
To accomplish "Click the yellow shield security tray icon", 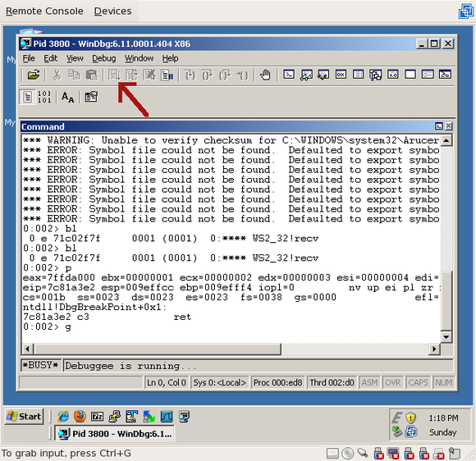I will [x=410, y=418].
